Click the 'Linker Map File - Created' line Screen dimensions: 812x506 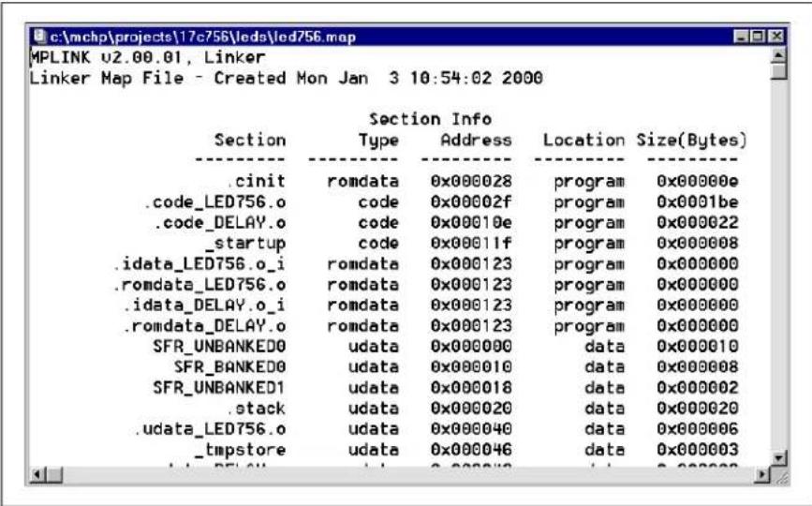286,78
